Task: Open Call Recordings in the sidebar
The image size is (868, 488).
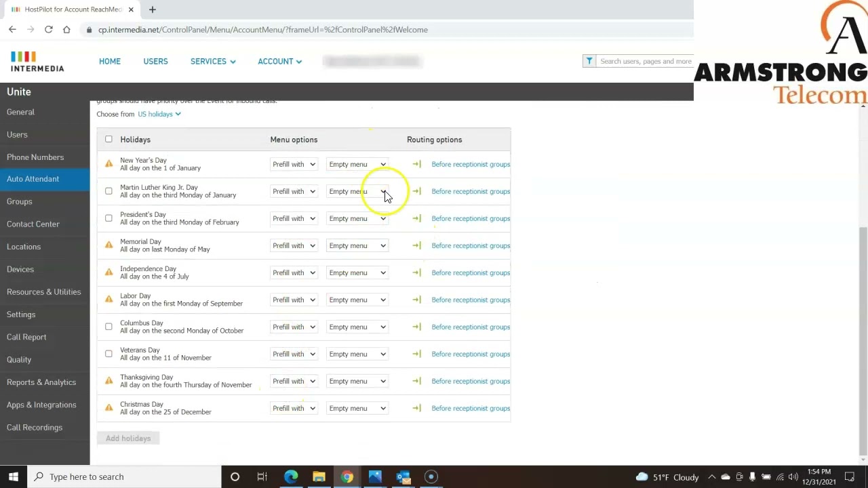Action: 35,427
